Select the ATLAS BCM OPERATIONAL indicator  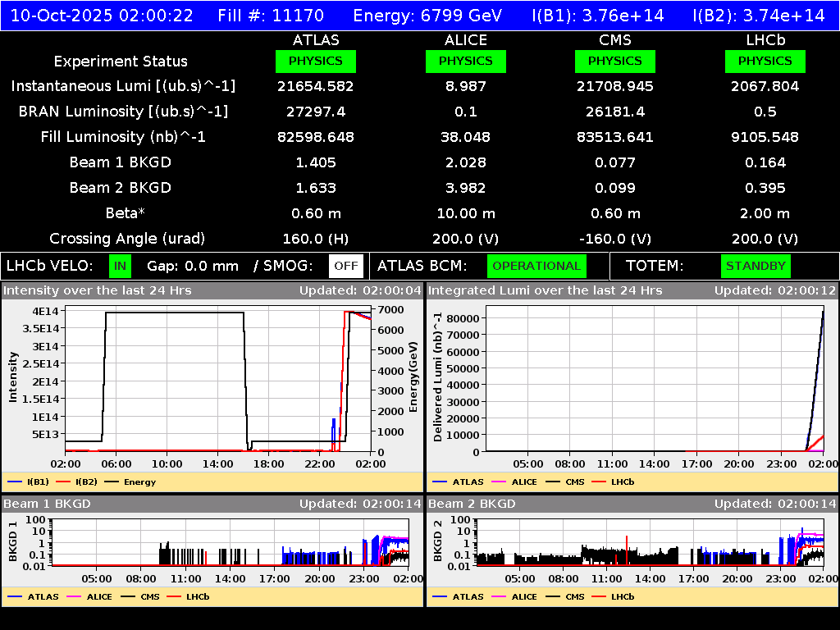click(x=536, y=266)
